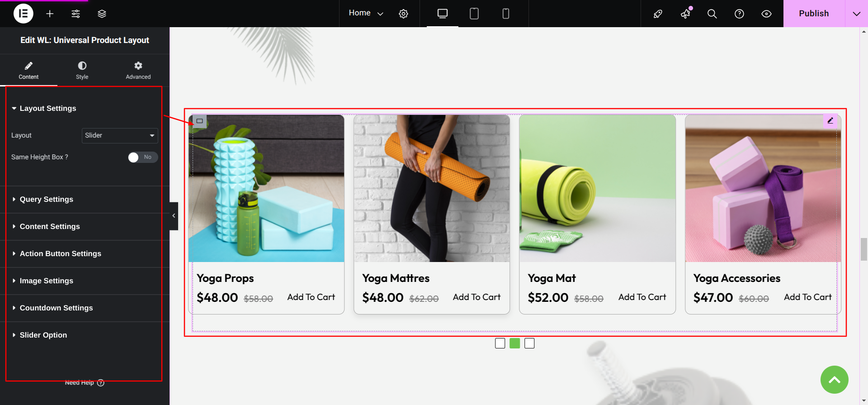868x405 pixels.
Task: Click the Yoga Mat product image
Action: pyautogui.click(x=597, y=188)
